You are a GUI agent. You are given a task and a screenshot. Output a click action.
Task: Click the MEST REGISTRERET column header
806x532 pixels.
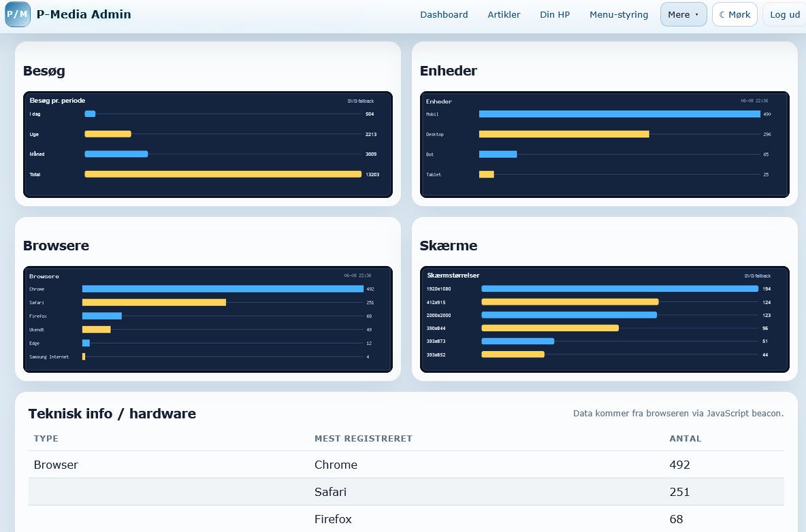[363, 439]
